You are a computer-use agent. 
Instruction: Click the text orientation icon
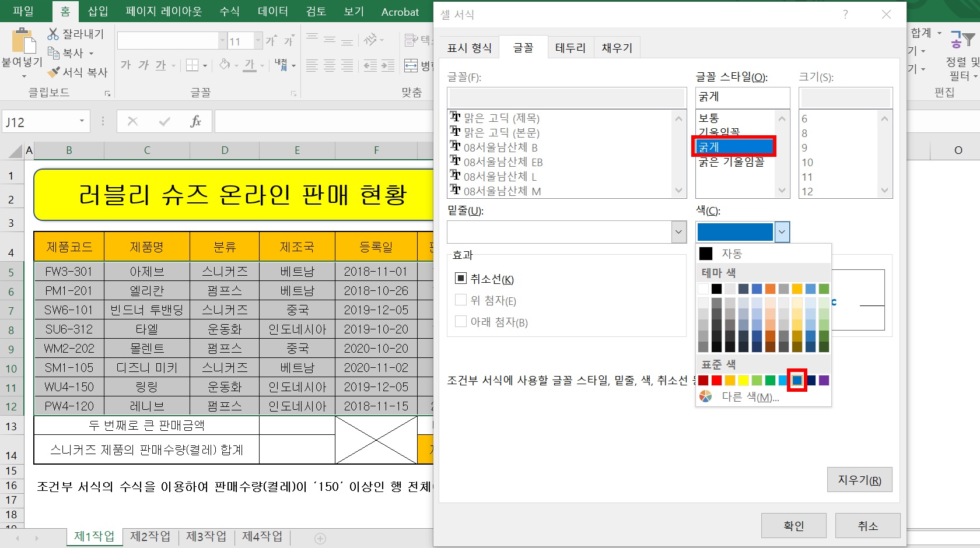[370, 40]
